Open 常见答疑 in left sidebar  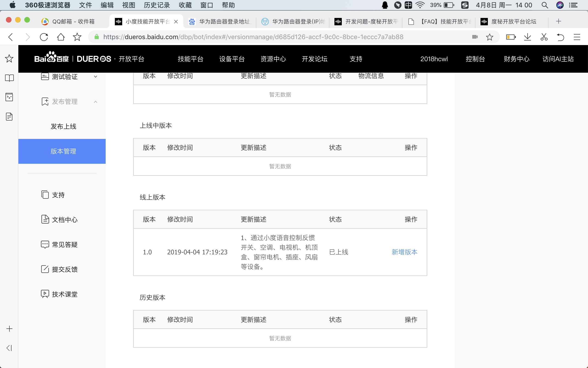tap(59, 244)
